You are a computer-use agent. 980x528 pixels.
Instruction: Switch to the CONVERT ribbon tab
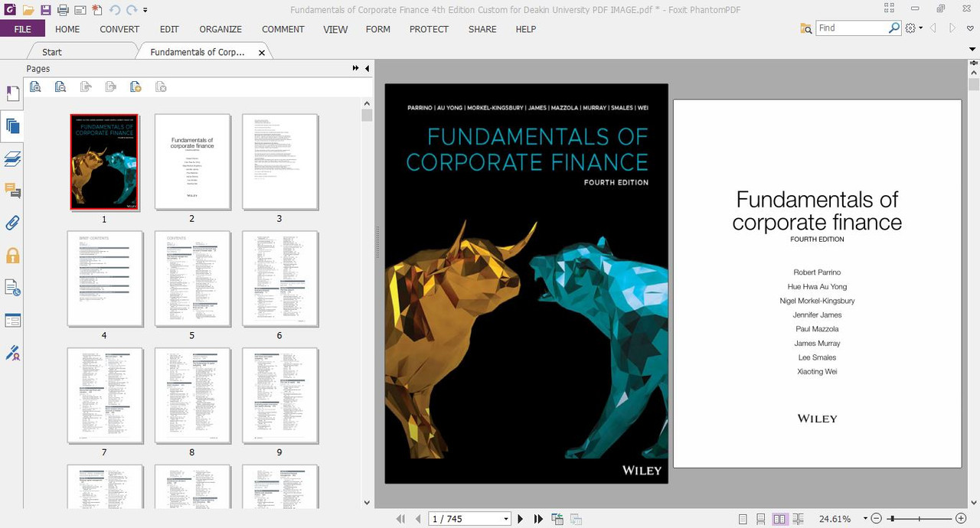(119, 29)
